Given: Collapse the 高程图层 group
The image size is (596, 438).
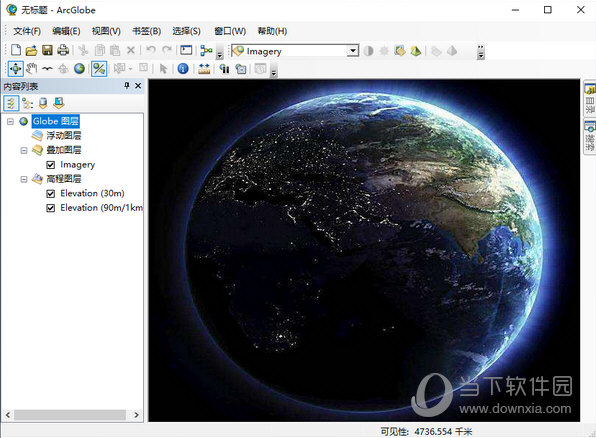Looking at the screenshot, I should pos(24,179).
